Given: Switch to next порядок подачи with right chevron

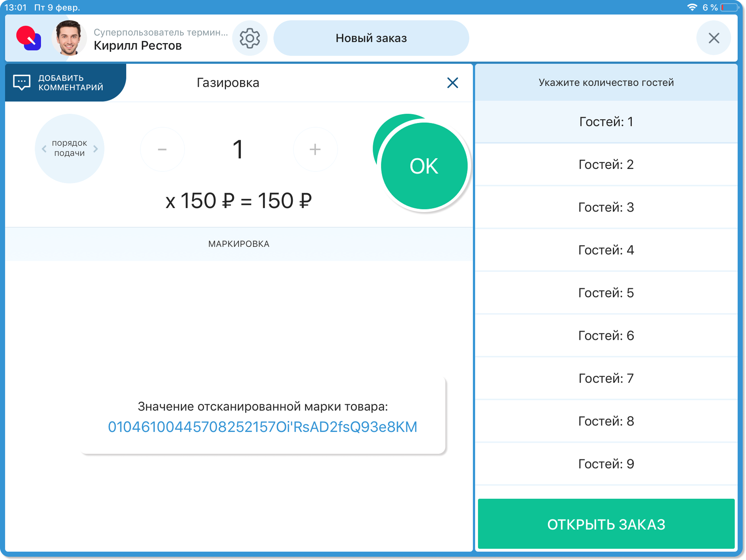Looking at the screenshot, I should click(x=96, y=149).
